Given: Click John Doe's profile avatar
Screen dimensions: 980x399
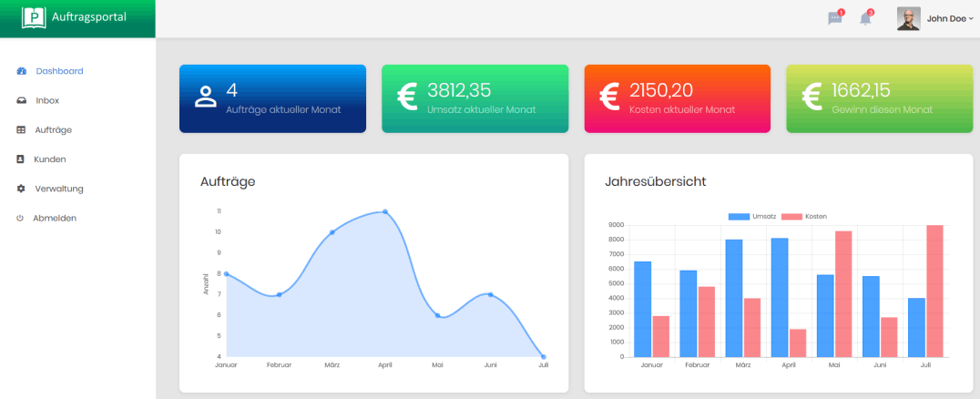Looking at the screenshot, I should click(908, 18).
